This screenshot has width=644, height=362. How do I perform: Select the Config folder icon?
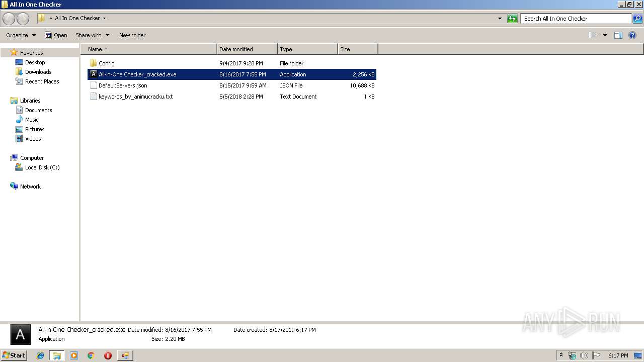[x=93, y=63]
